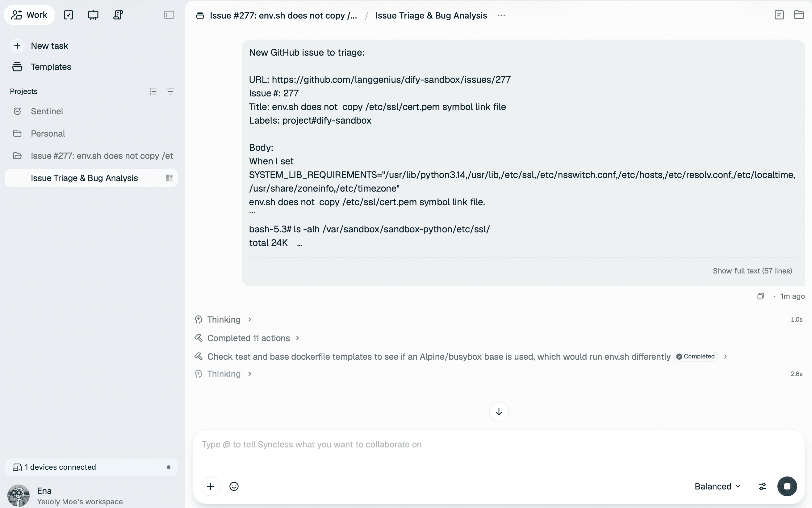Show full text of the 57-line message
The height and width of the screenshot is (508, 812).
tap(752, 271)
